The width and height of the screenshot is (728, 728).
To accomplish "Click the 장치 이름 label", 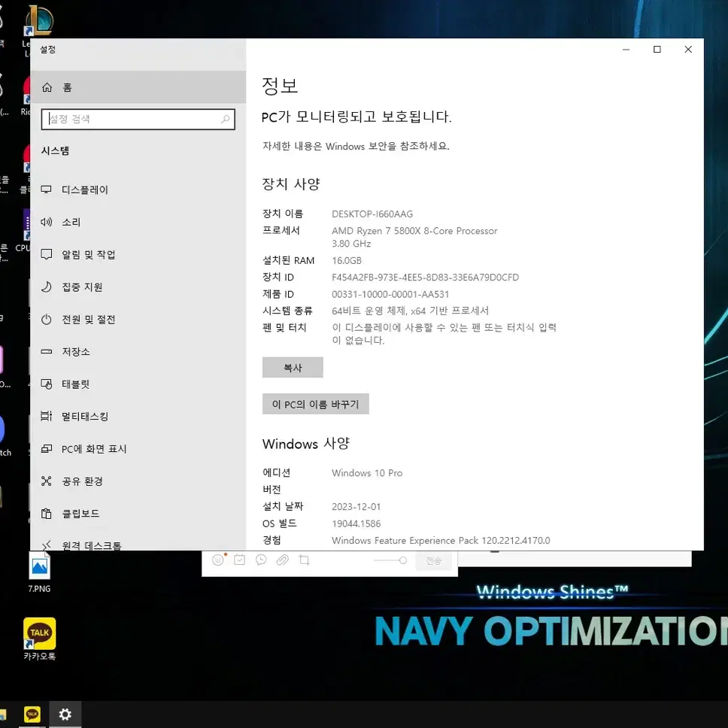I will 283,214.
